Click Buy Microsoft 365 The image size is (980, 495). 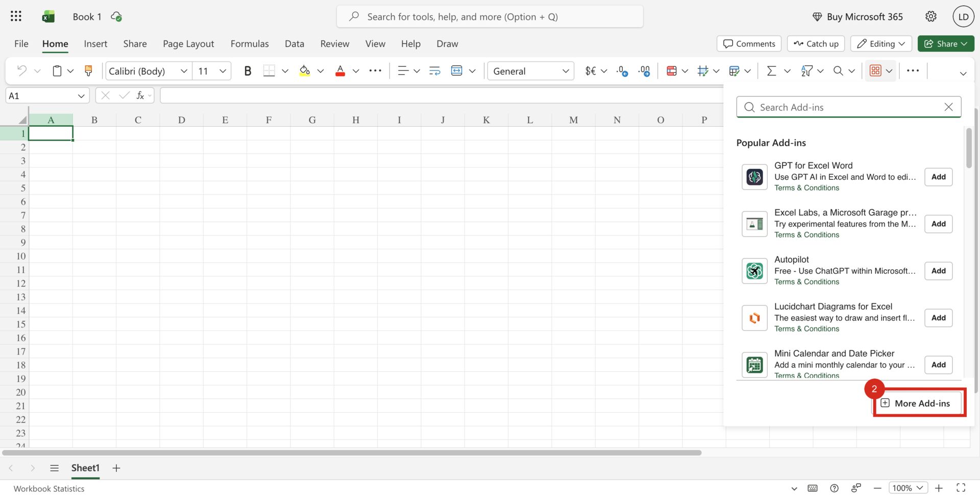tap(857, 17)
